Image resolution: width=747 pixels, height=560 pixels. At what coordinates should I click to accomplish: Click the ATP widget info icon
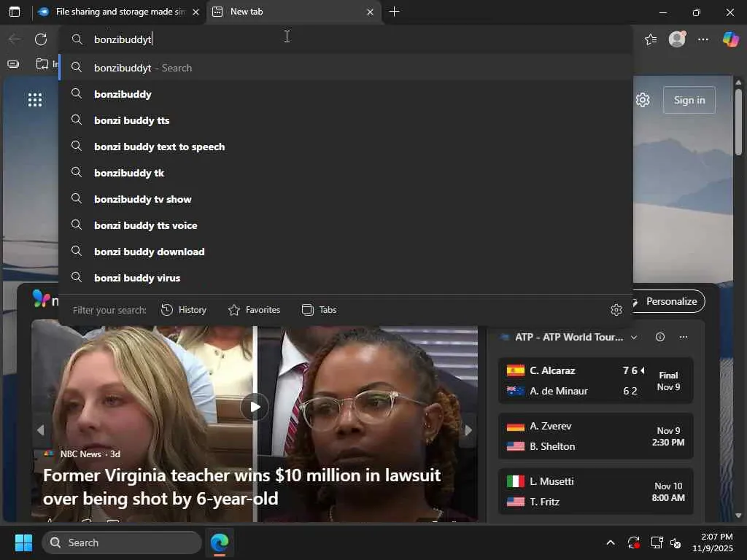(x=659, y=337)
